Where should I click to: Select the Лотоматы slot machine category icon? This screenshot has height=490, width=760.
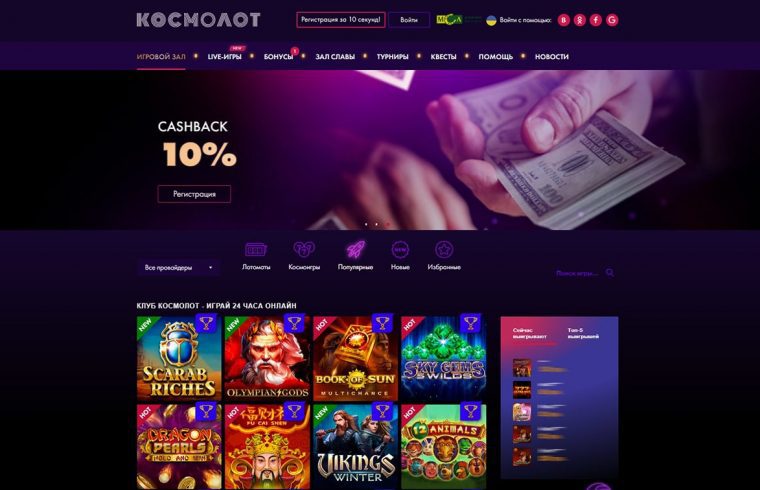point(256,250)
